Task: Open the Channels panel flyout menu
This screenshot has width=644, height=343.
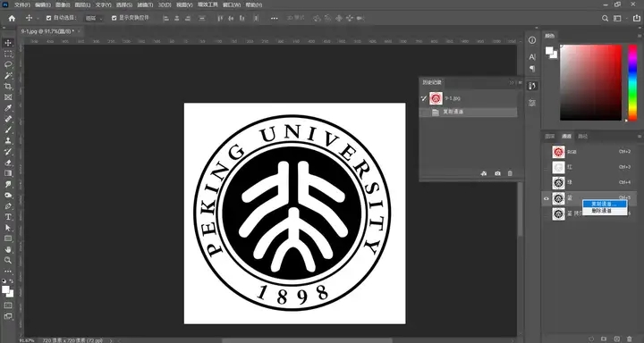Action: (640, 136)
